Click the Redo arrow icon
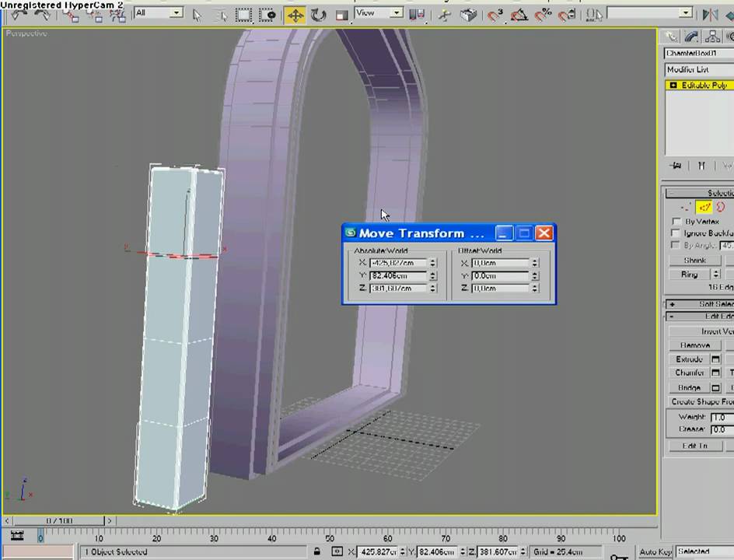734x560 pixels. (x=43, y=15)
